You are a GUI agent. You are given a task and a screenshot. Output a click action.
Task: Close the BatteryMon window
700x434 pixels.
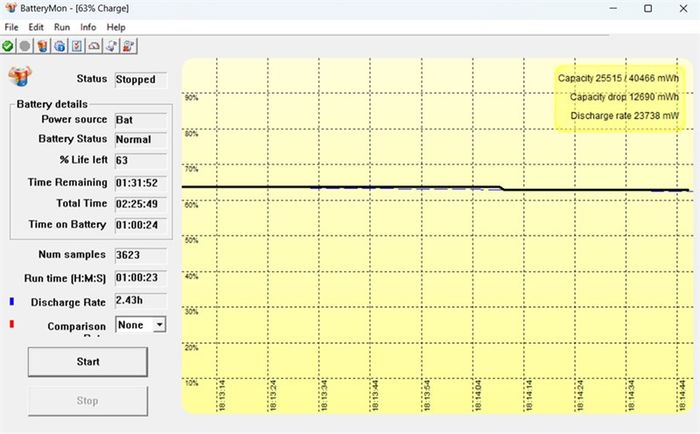coord(683,8)
